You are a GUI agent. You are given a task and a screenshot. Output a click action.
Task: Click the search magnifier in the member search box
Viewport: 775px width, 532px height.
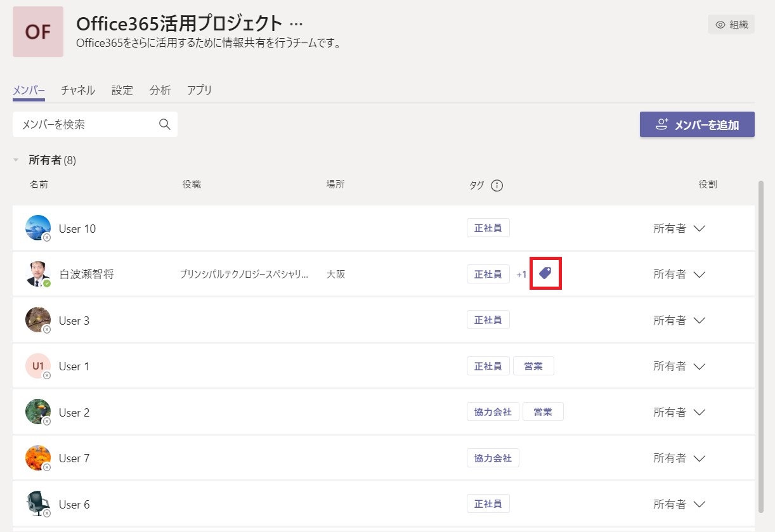click(x=165, y=124)
